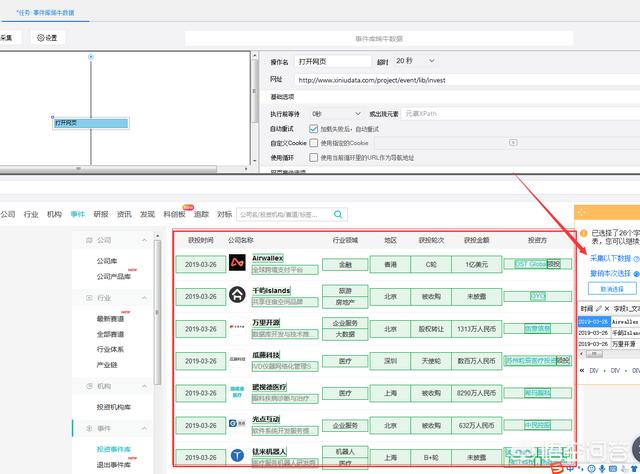The height and width of the screenshot is (474, 640).
Task: Open the 超时 20秒 dropdown
Action: click(x=415, y=61)
